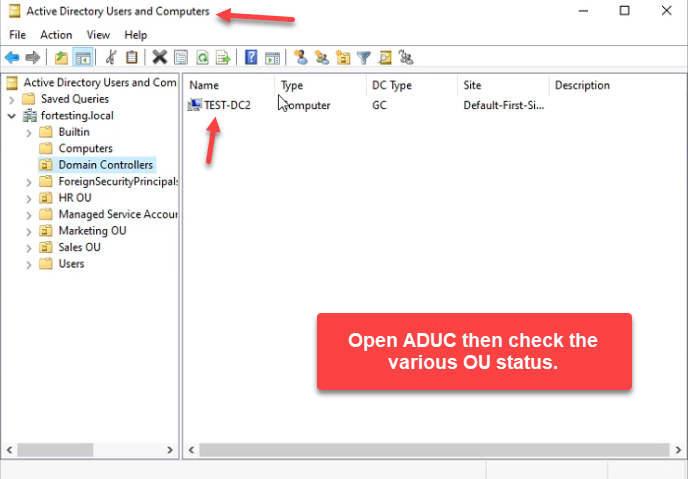The image size is (688, 479).
Task: Click the Delete X icon
Action: click(x=160, y=57)
